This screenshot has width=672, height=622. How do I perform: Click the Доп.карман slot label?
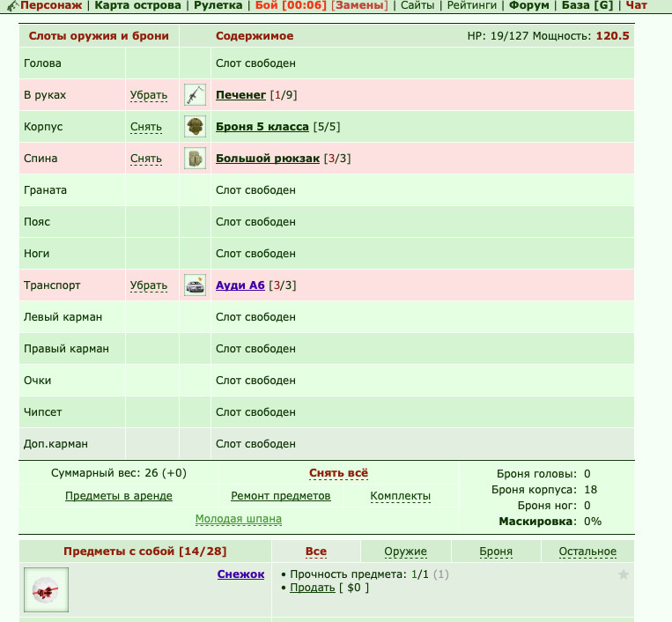tap(55, 444)
